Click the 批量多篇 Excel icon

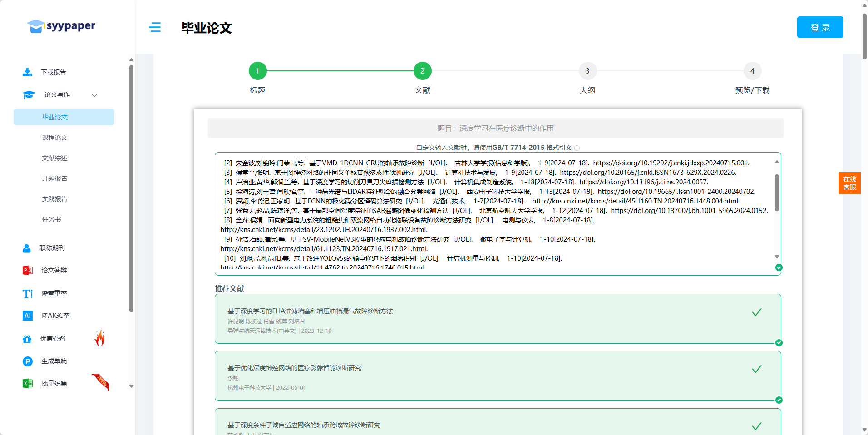(28, 383)
